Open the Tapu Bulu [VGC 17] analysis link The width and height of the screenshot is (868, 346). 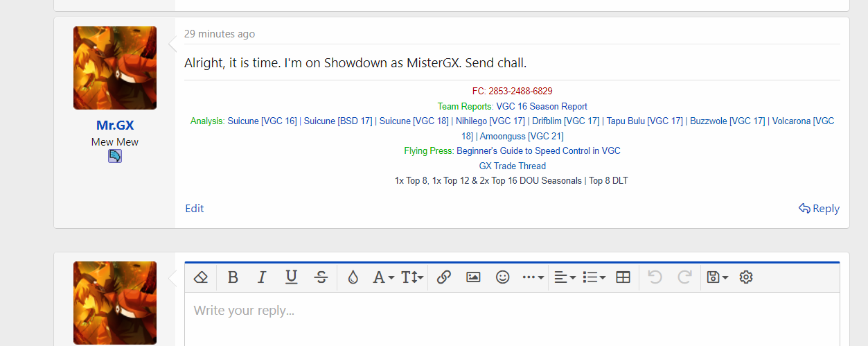645,121
